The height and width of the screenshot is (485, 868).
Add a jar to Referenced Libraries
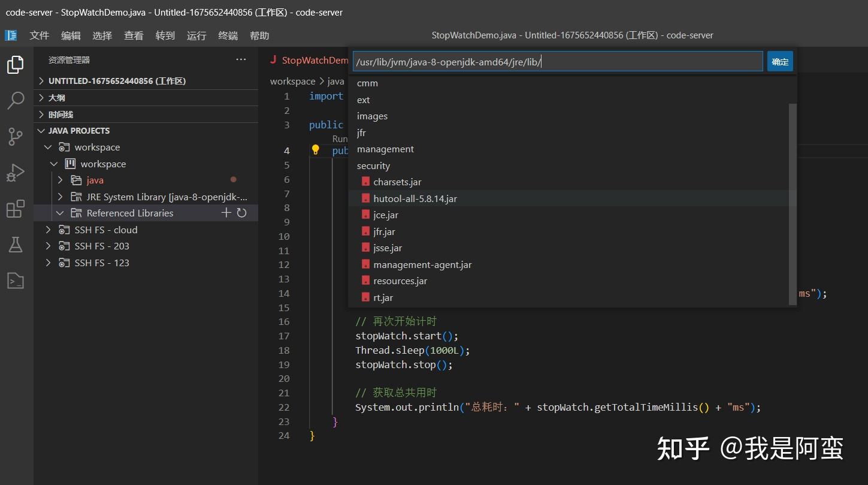click(x=226, y=213)
